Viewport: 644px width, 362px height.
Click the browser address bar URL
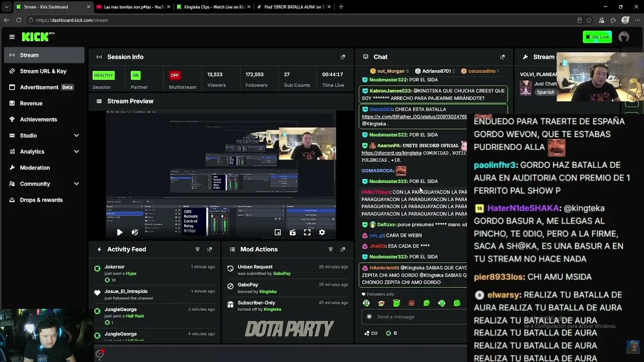[x=72, y=20]
